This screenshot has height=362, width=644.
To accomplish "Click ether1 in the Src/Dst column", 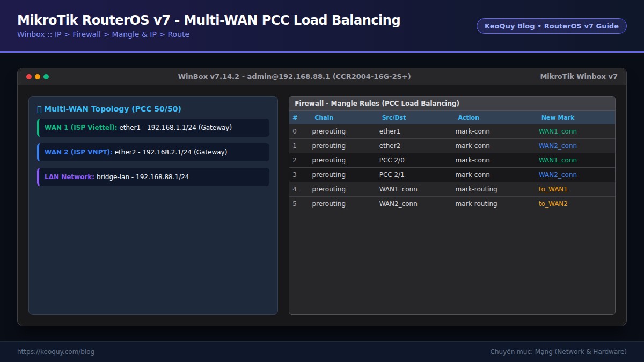I will (x=390, y=131).
